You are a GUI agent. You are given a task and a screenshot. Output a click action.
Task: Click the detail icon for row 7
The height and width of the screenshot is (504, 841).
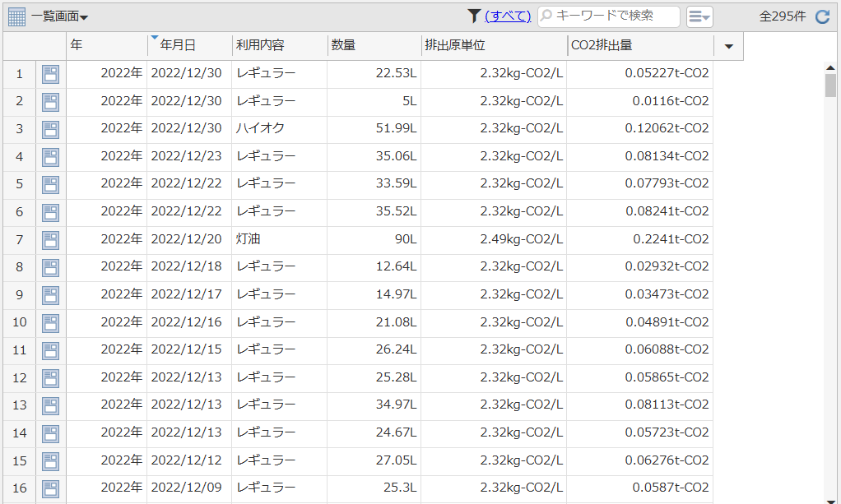[x=50, y=239]
